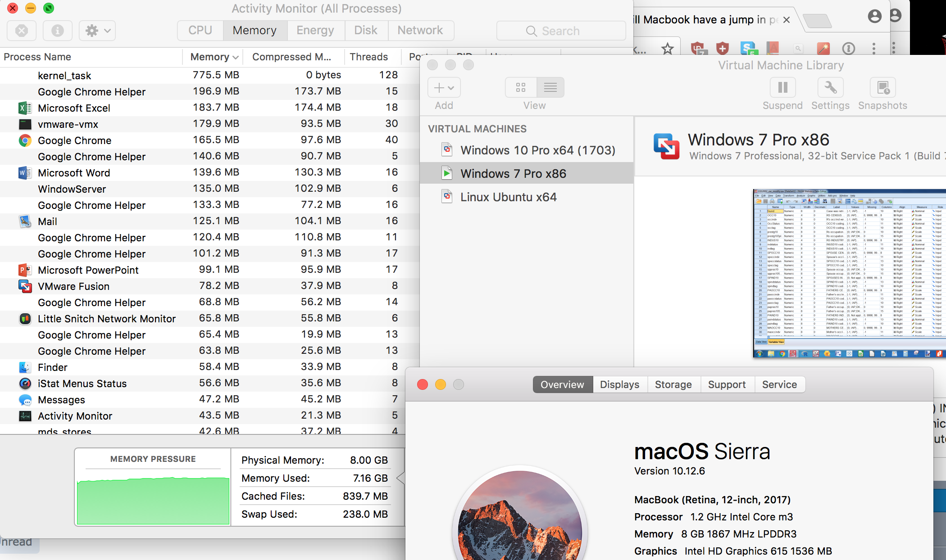Click the Chrome profile avatar button
The image size is (946, 560).
click(x=874, y=16)
